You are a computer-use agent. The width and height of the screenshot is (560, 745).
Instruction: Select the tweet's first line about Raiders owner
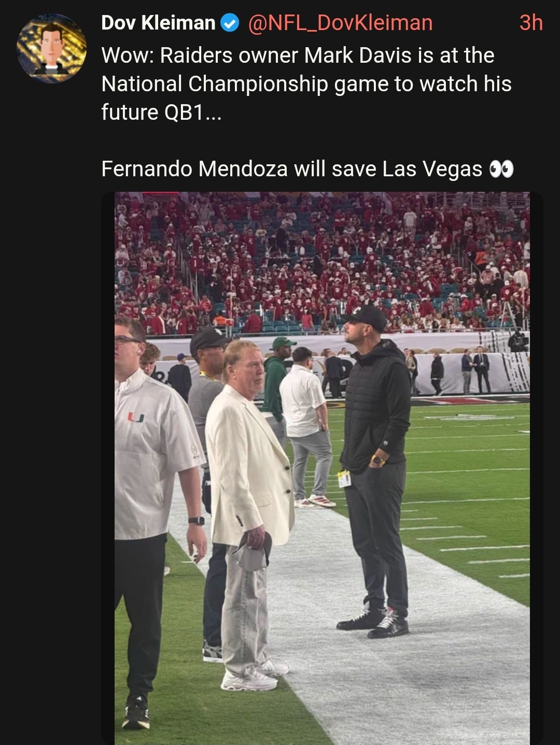(x=298, y=55)
